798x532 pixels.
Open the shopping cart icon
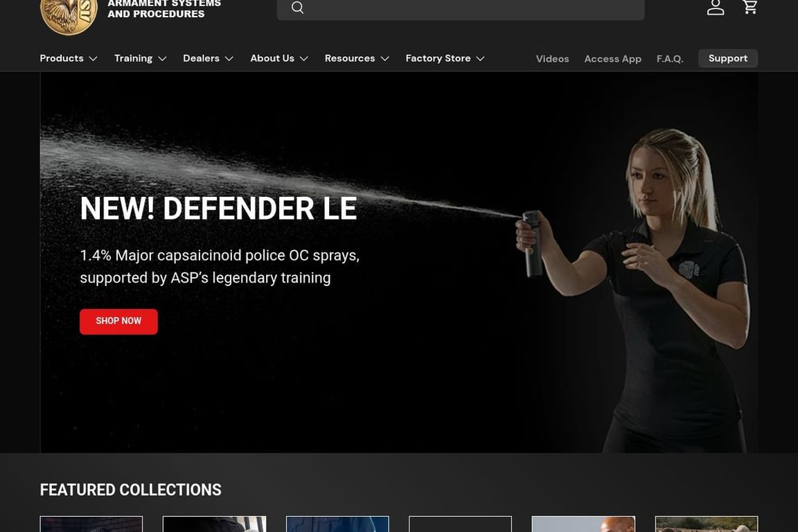click(750, 7)
